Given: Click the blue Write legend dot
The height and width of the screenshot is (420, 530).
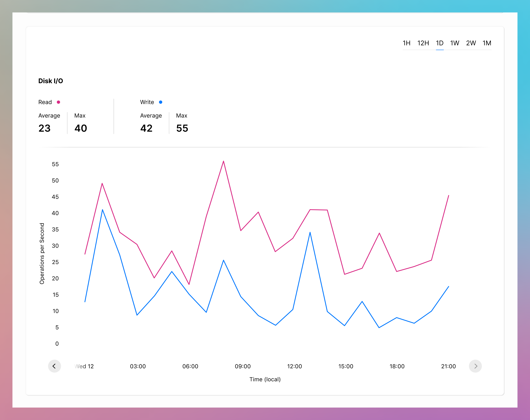Looking at the screenshot, I should click(x=161, y=102).
